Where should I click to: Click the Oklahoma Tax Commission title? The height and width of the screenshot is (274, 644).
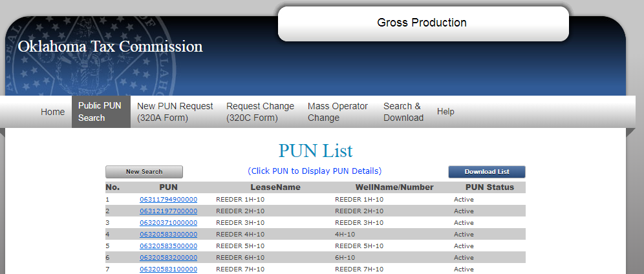(x=110, y=47)
